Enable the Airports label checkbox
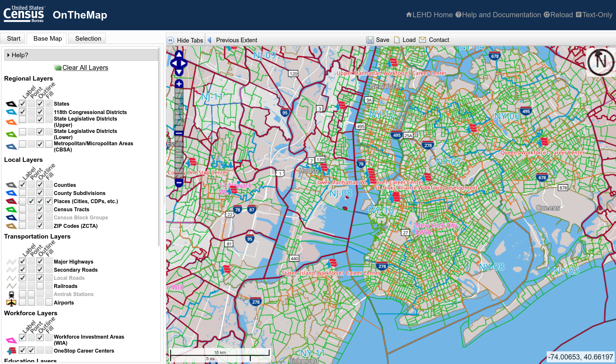The width and height of the screenshot is (616, 364). point(22,302)
